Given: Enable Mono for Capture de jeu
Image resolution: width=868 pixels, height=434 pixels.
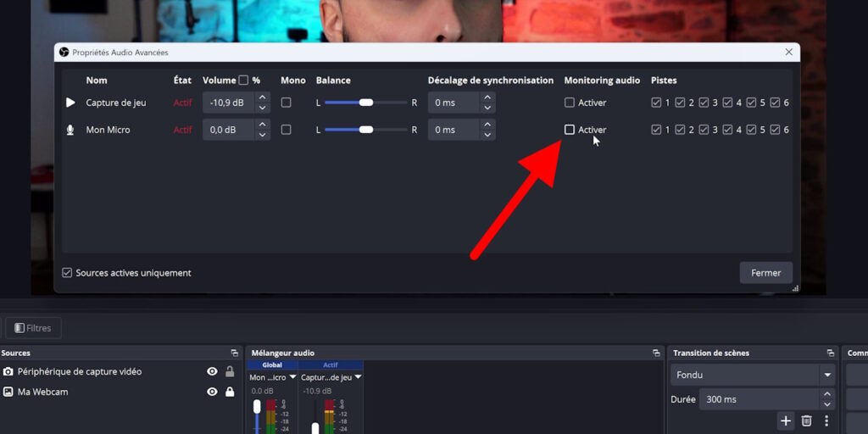Looking at the screenshot, I should 287,103.
